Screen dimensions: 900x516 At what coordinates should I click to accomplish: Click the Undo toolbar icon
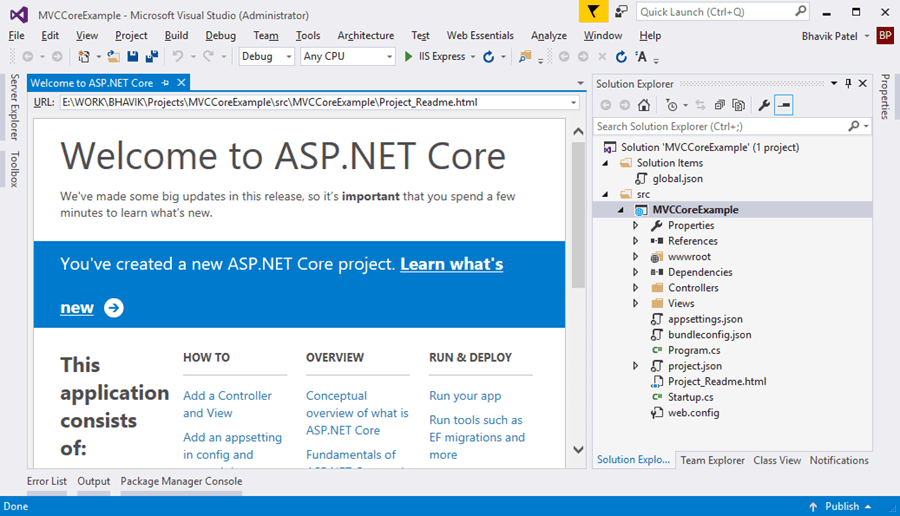pos(178,56)
